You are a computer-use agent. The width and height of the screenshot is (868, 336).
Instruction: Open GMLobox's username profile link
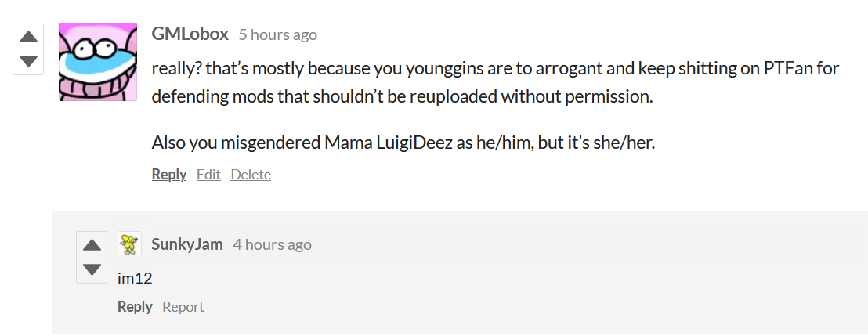[x=190, y=34]
